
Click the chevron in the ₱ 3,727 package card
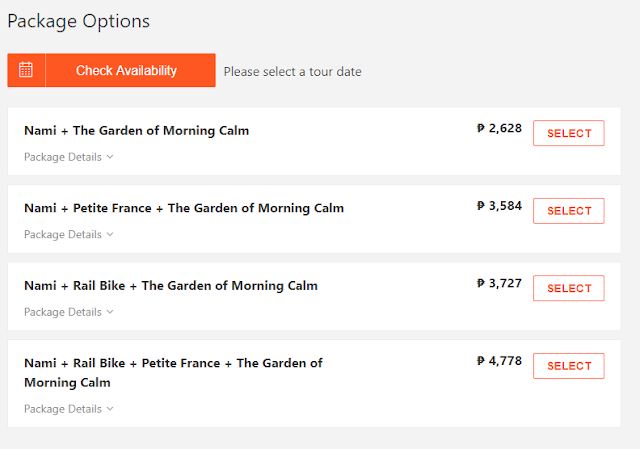click(110, 312)
